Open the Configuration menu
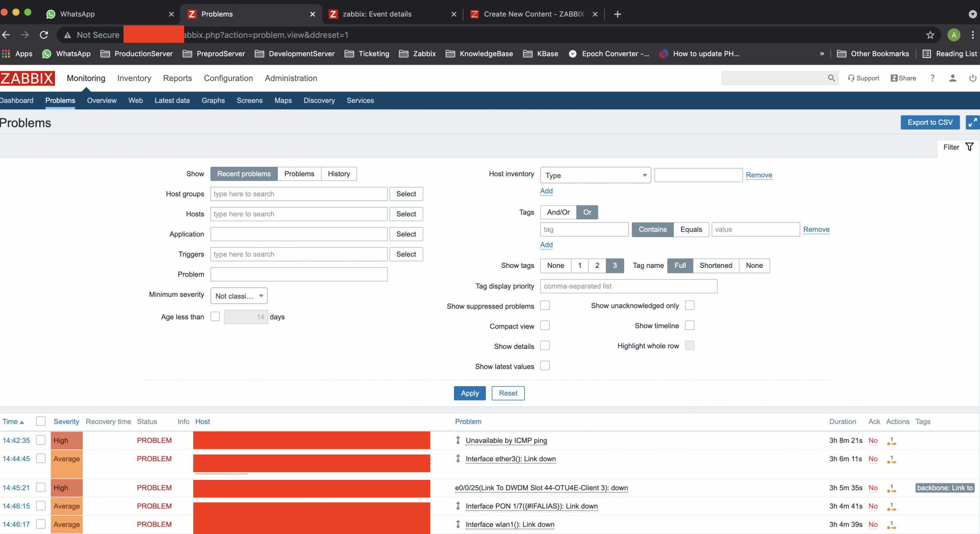 tap(228, 78)
